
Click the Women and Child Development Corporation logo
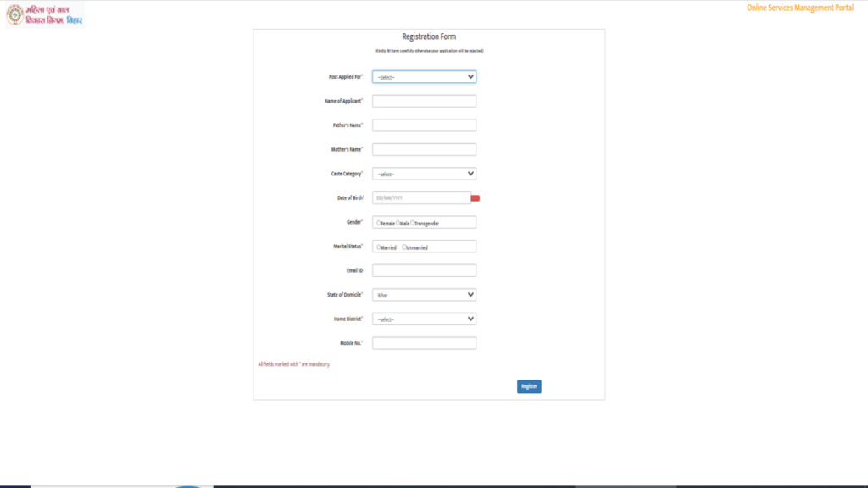click(x=45, y=15)
